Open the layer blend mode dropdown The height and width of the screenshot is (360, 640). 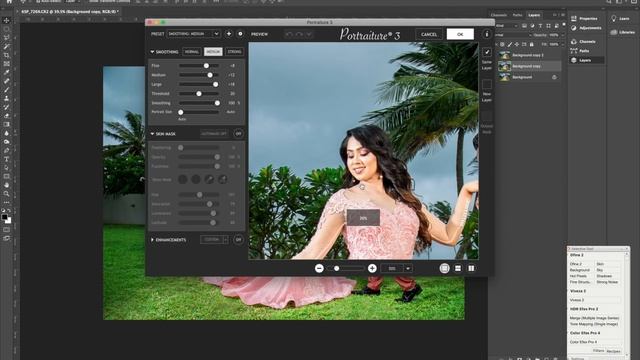[x=513, y=35]
